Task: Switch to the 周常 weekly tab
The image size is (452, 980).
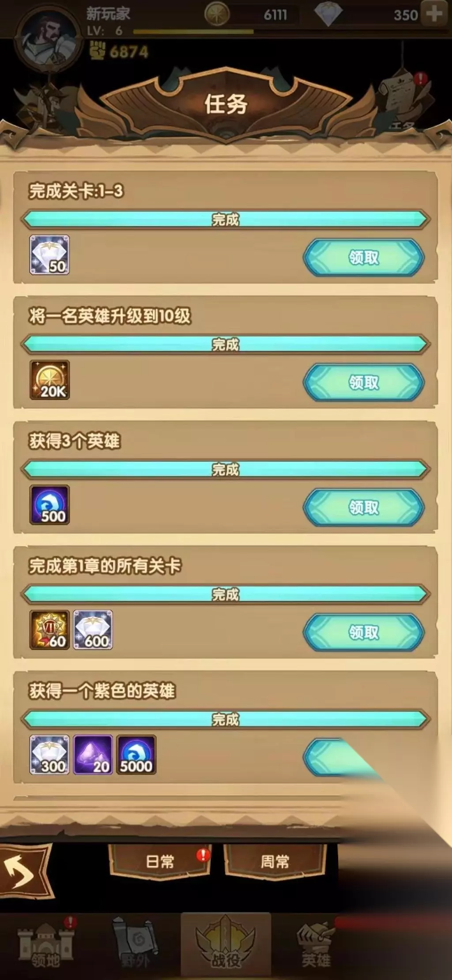Action: [275, 861]
